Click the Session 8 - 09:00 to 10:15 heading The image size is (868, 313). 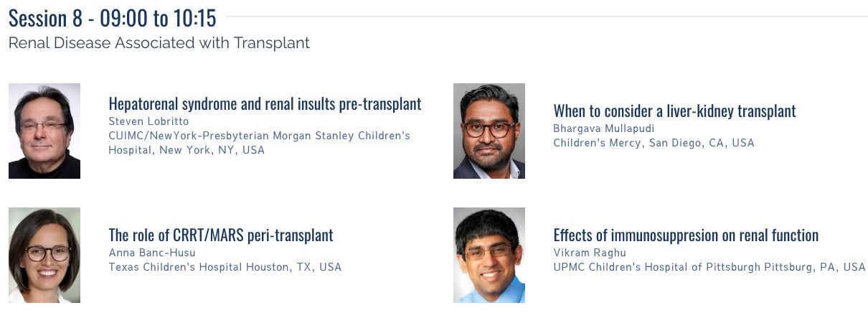tap(113, 17)
